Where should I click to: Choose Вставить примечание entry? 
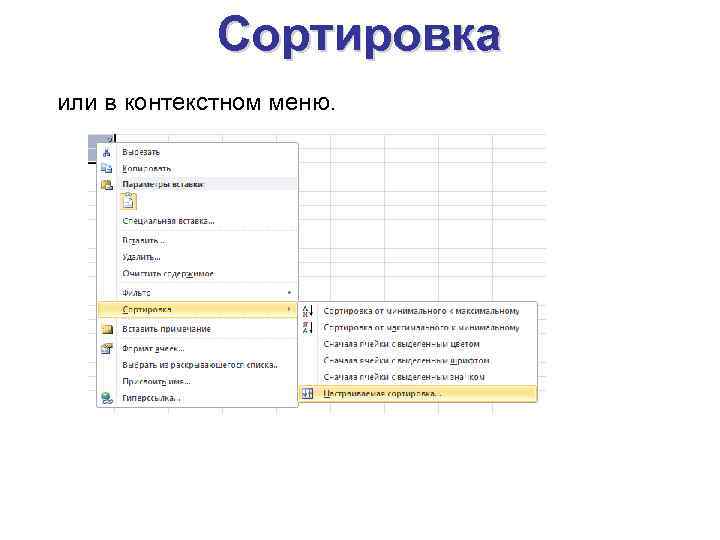click(x=166, y=329)
